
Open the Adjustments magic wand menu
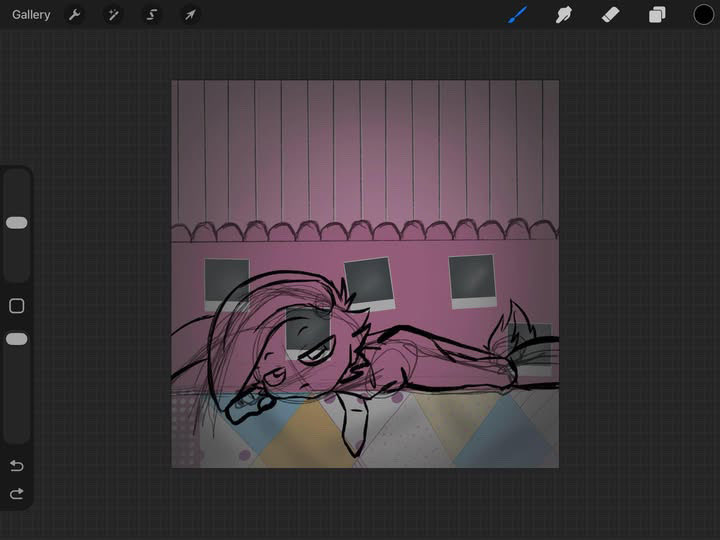113,15
